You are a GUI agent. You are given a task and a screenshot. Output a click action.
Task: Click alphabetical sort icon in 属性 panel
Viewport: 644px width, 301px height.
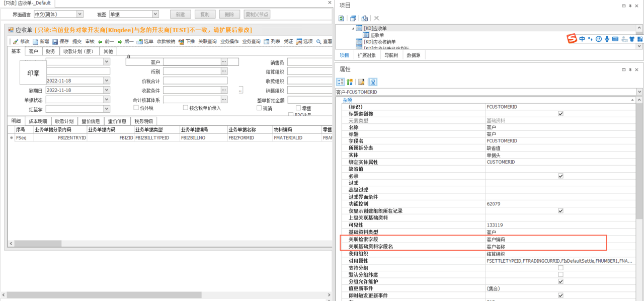[350, 82]
